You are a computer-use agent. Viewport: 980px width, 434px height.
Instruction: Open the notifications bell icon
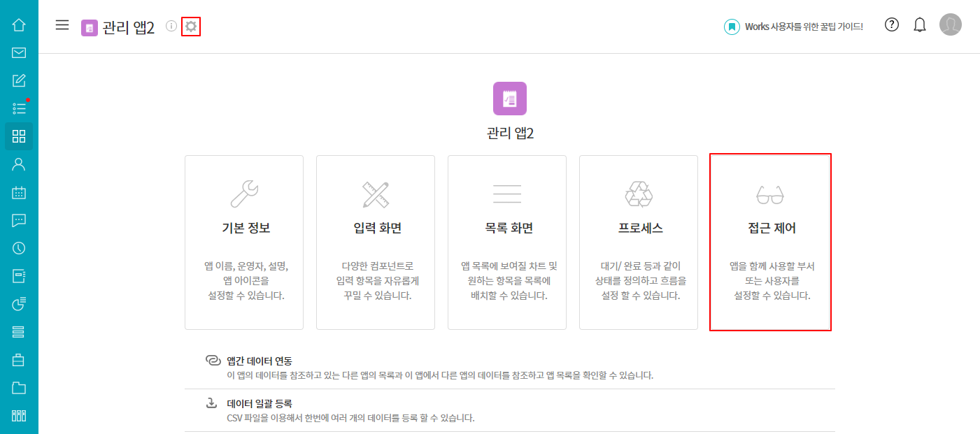(920, 25)
